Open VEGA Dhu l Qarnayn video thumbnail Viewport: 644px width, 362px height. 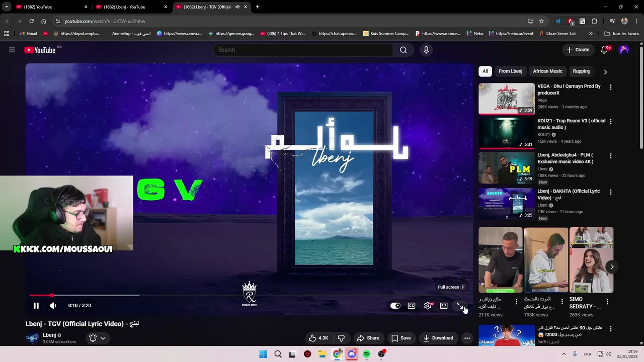coord(507,99)
